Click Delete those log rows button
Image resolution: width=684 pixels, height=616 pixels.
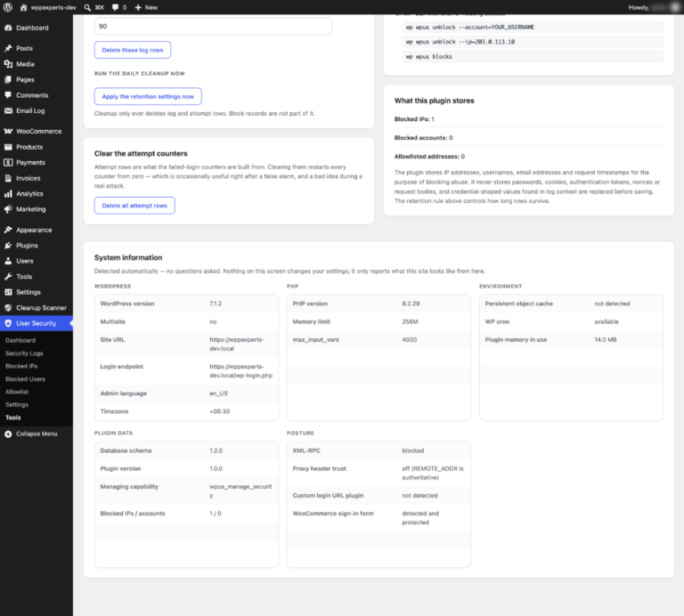point(133,50)
